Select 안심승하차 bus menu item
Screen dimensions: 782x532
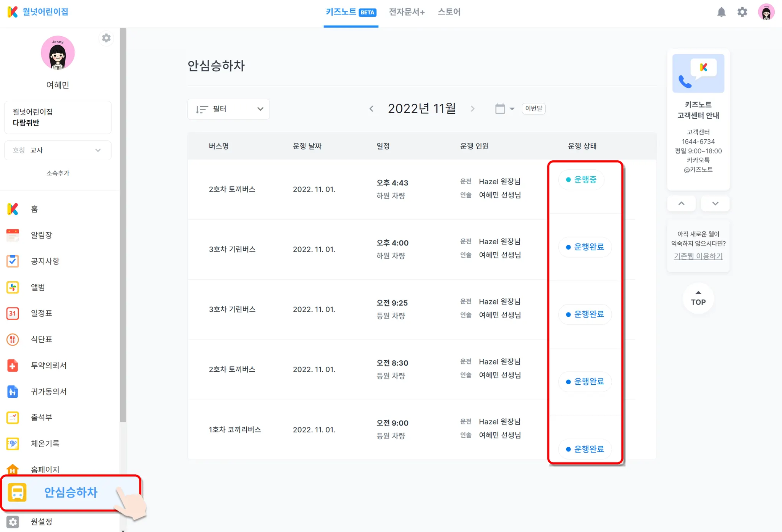tap(71, 492)
